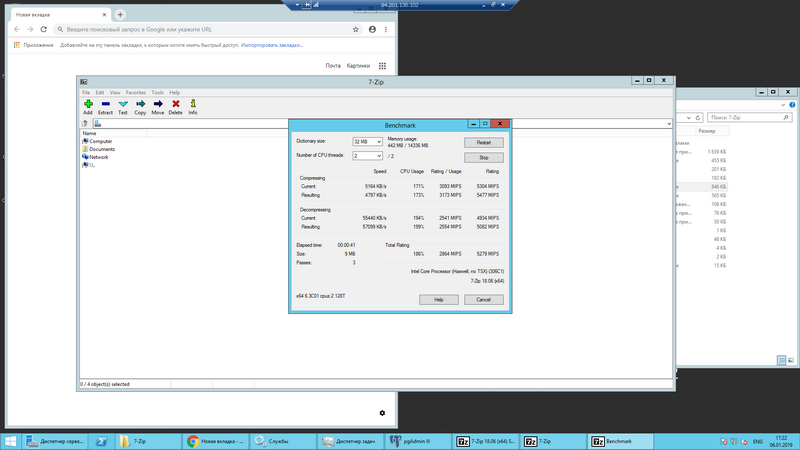The image size is (800, 450).
Task: Open pgAdmin III from the taskbar
Action: point(417,441)
